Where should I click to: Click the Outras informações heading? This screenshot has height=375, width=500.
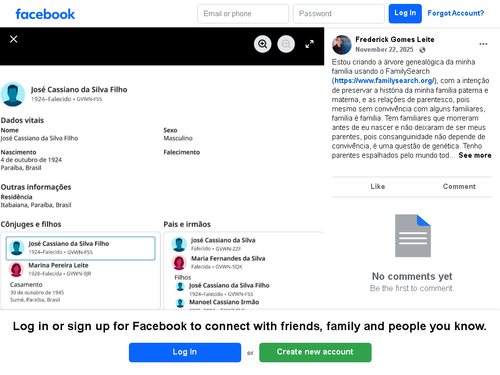point(36,187)
